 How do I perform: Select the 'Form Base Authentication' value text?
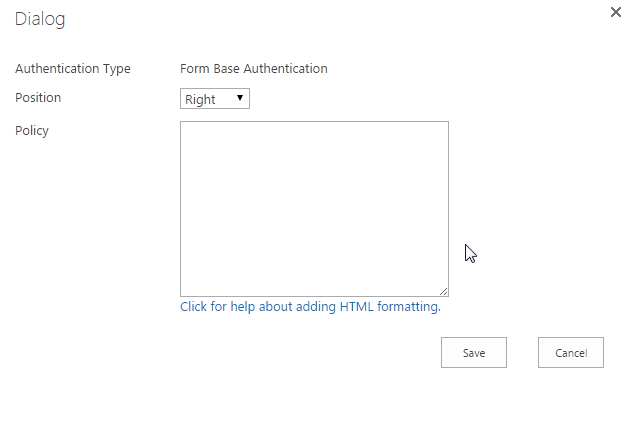tap(253, 69)
